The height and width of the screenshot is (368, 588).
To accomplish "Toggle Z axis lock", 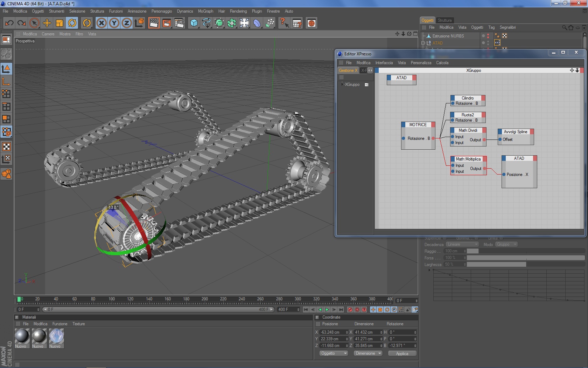I will tap(127, 23).
